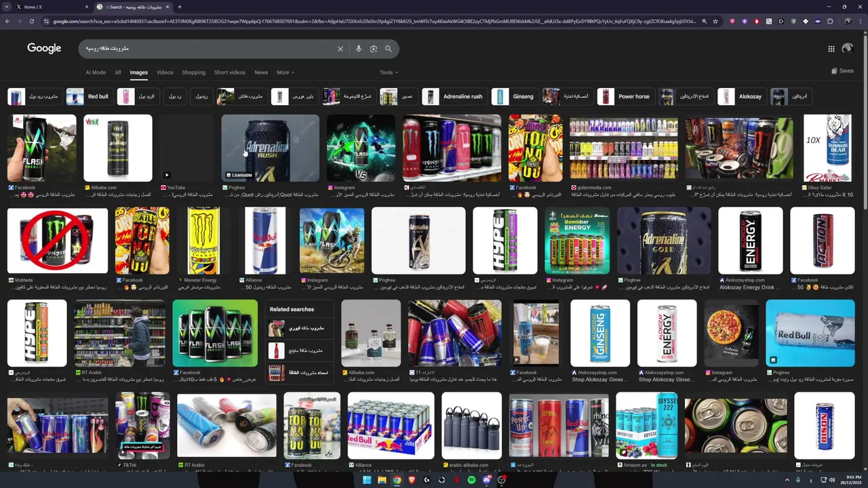Select the Red bull filter chip

tap(90, 96)
